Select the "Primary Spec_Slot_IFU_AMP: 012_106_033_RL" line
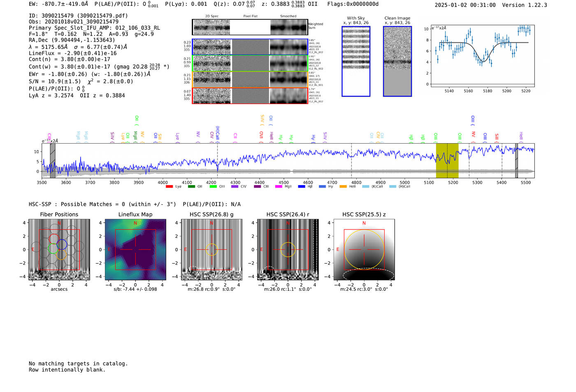Screen dimensions: 576x392 point(94,28)
